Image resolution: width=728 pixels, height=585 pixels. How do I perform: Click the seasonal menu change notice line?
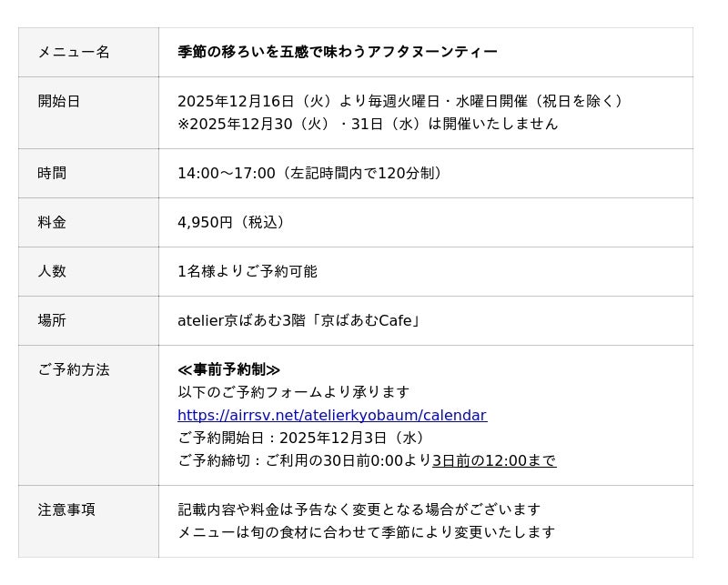tap(366, 532)
